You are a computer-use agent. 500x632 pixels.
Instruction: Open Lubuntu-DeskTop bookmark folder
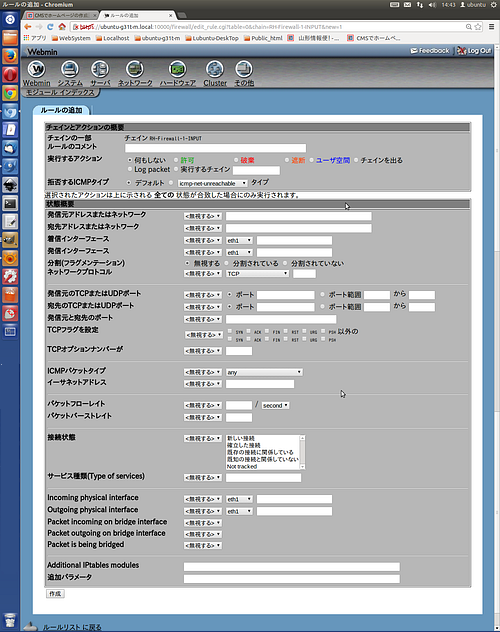tap(212, 38)
